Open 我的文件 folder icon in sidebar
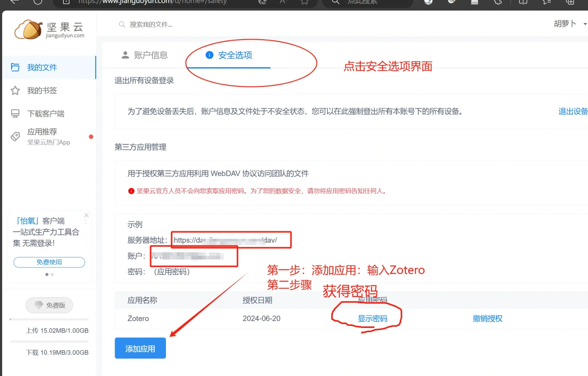This screenshot has width=588, height=376. (15, 67)
